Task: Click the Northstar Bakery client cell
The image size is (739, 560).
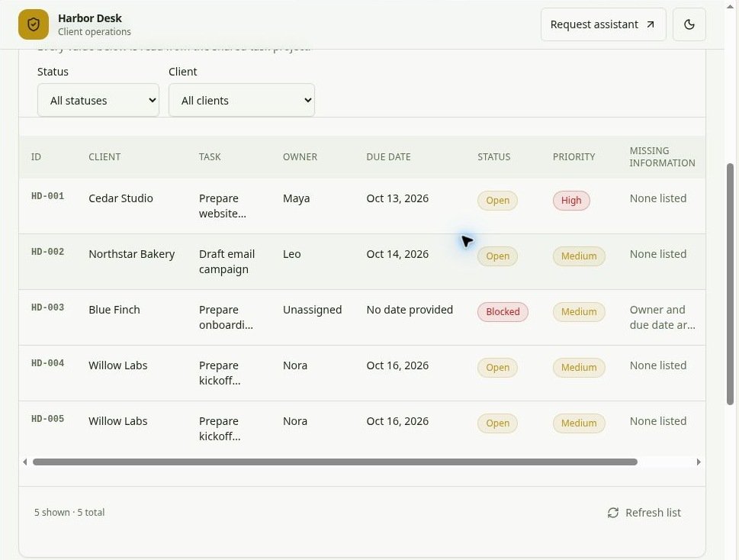Action: [x=131, y=254]
